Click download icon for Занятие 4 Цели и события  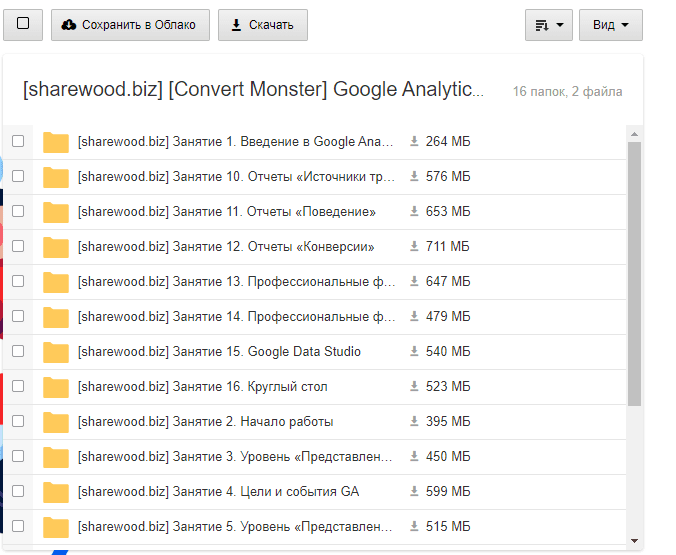point(415,492)
